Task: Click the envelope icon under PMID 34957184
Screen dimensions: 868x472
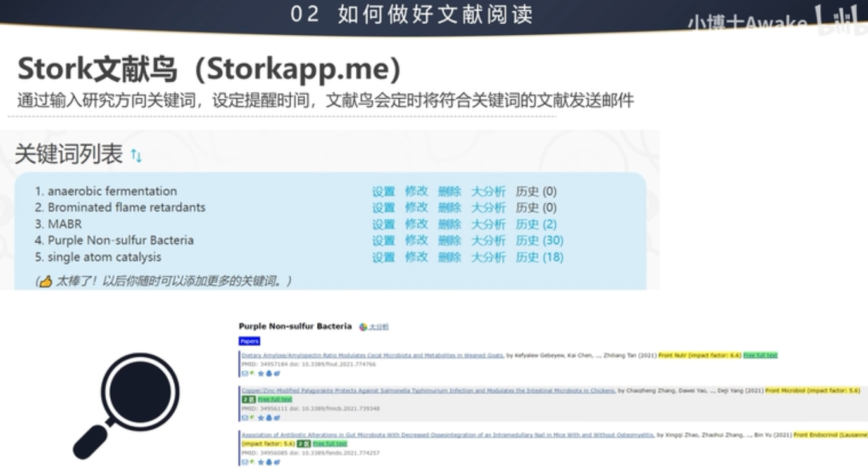Action: [245, 374]
